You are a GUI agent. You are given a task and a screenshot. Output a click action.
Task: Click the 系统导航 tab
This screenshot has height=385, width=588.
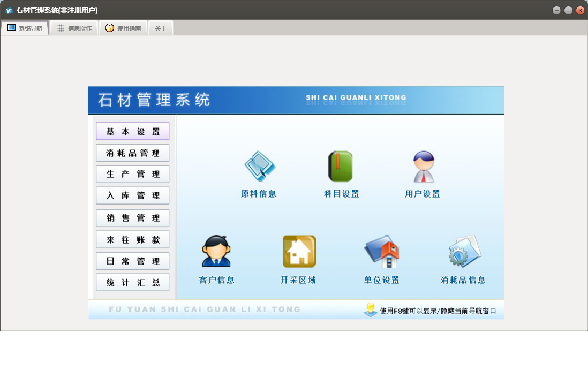click(25, 28)
